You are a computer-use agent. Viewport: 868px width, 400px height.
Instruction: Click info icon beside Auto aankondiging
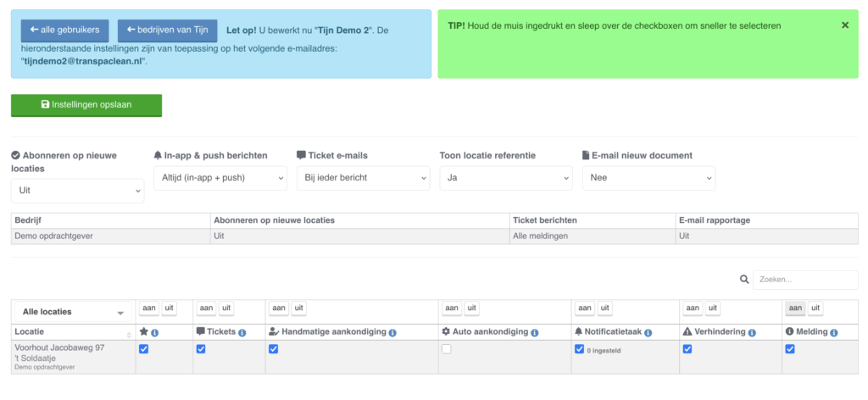coord(535,332)
